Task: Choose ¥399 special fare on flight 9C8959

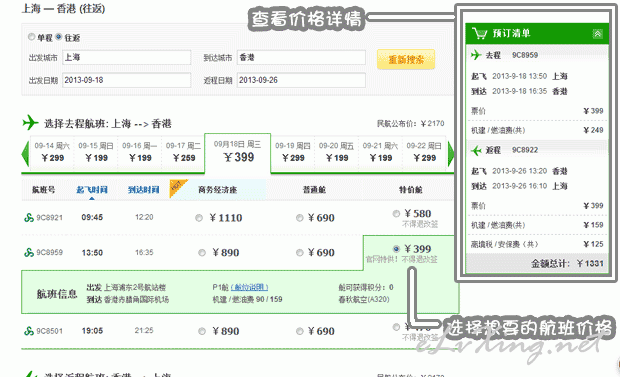Action: coord(396,249)
